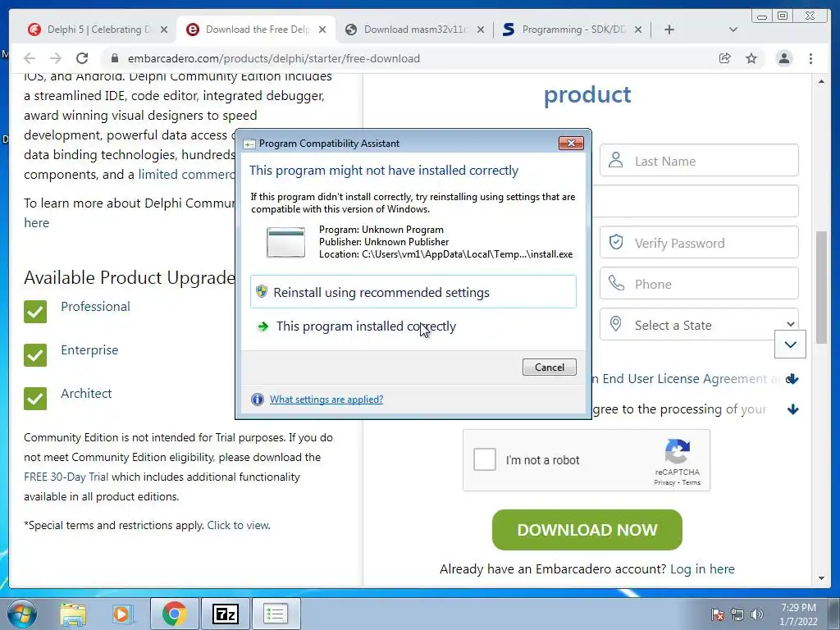Open the Professional edition link
Screen dimensions: 840x630
click(95, 307)
